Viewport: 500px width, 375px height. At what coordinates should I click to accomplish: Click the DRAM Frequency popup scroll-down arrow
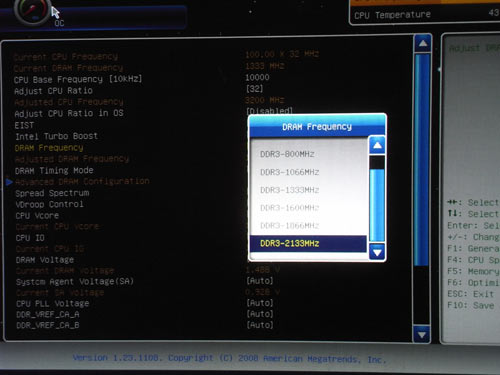377,252
